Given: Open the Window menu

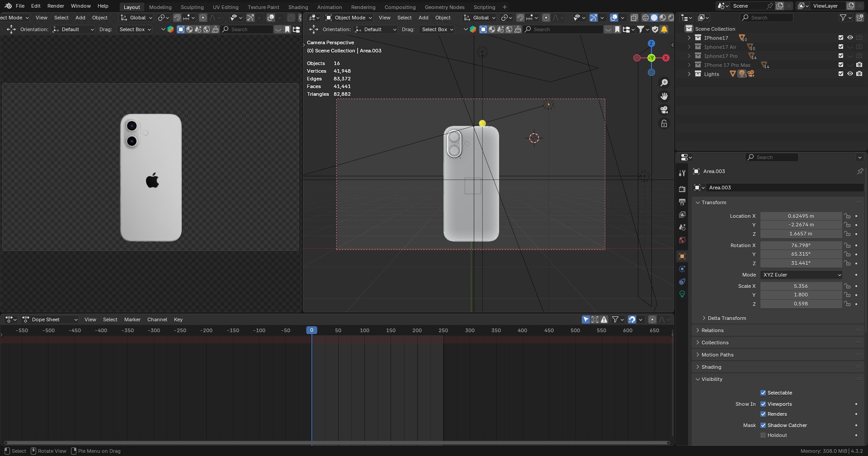Looking at the screenshot, I should pos(80,6).
